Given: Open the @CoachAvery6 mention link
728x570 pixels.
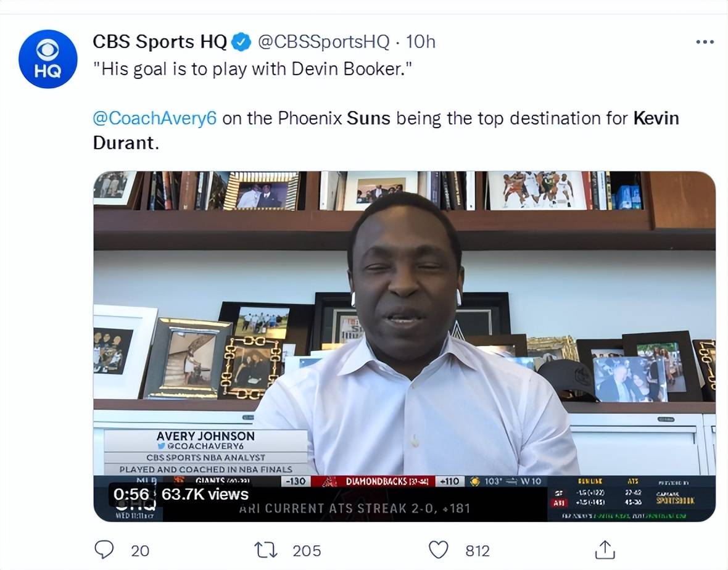Looking at the screenshot, I should click(155, 118).
